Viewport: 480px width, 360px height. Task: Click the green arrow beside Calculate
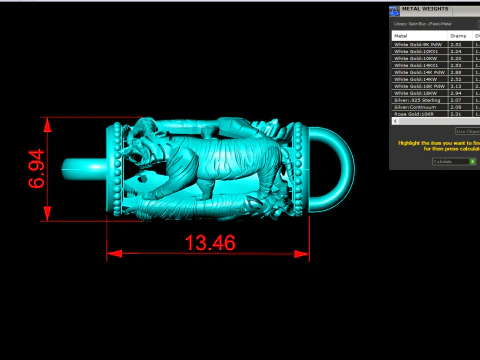click(x=472, y=161)
